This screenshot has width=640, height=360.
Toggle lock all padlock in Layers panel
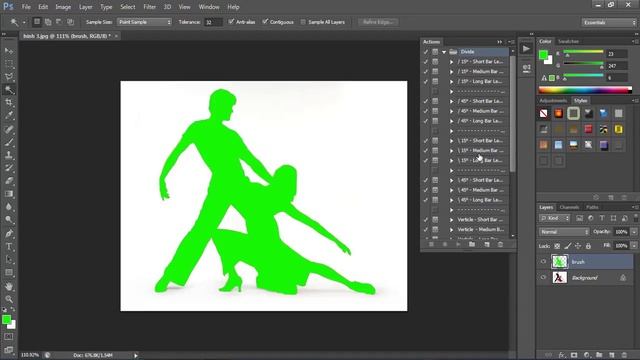588,246
